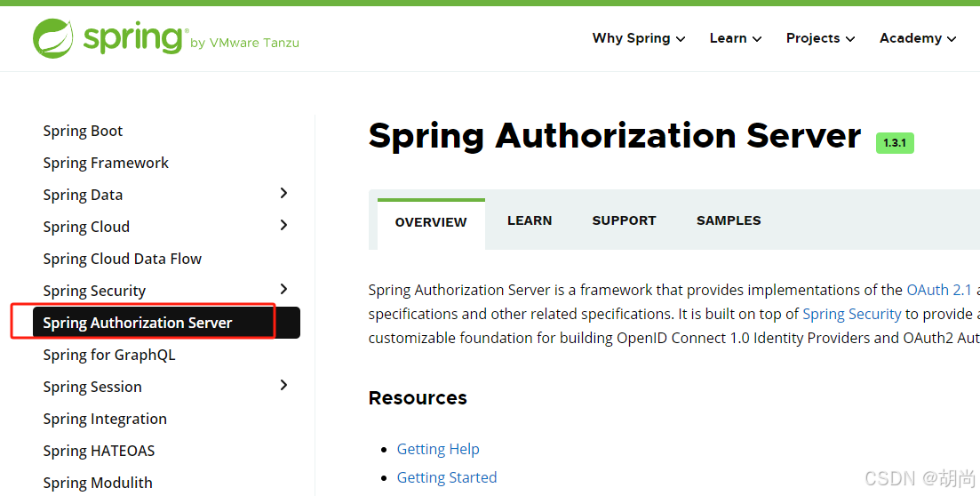Switch to the LEARN tab
The height and width of the screenshot is (496, 980).
coord(530,220)
